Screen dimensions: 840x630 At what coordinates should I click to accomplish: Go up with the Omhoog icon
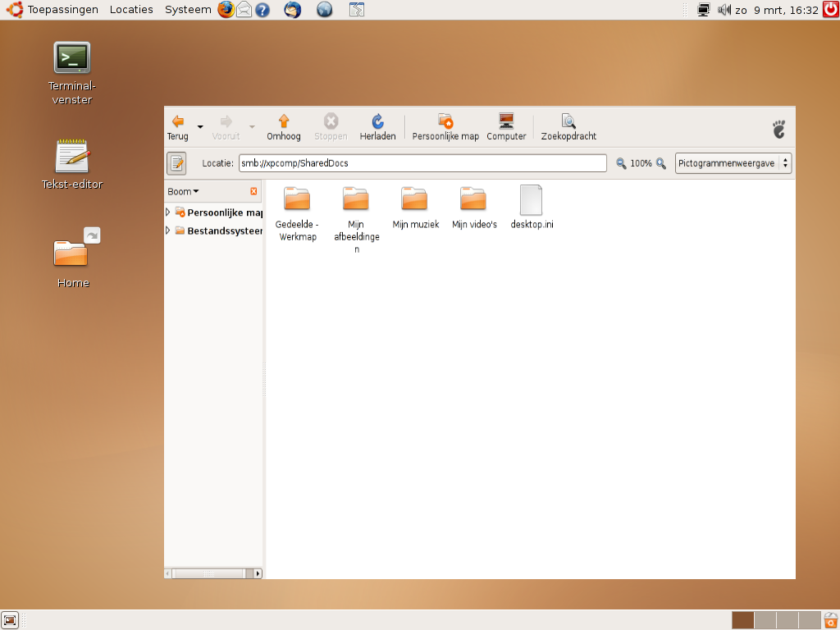pyautogui.click(x=284, y=122)
